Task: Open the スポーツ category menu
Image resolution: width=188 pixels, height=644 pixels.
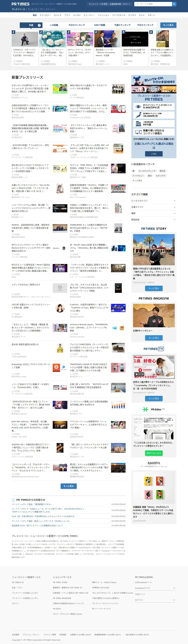Action: click(x=151, y=15)
